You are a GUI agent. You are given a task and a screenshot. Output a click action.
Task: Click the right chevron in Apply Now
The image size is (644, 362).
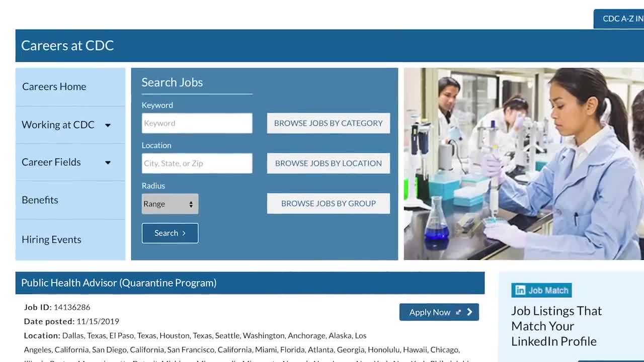pyautogui.click(x=469, y=312)
